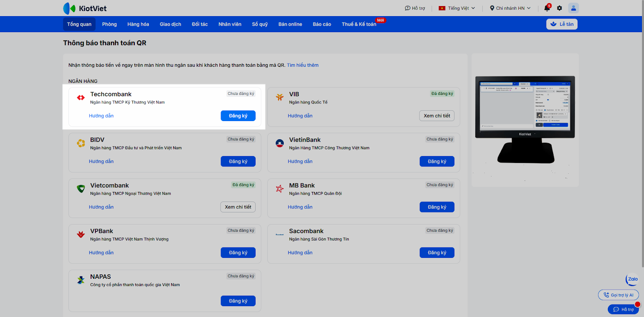The width and height of the screenshot is (644, 317).
Task: Open the Nhân viên menu
Action: (230, 24)
